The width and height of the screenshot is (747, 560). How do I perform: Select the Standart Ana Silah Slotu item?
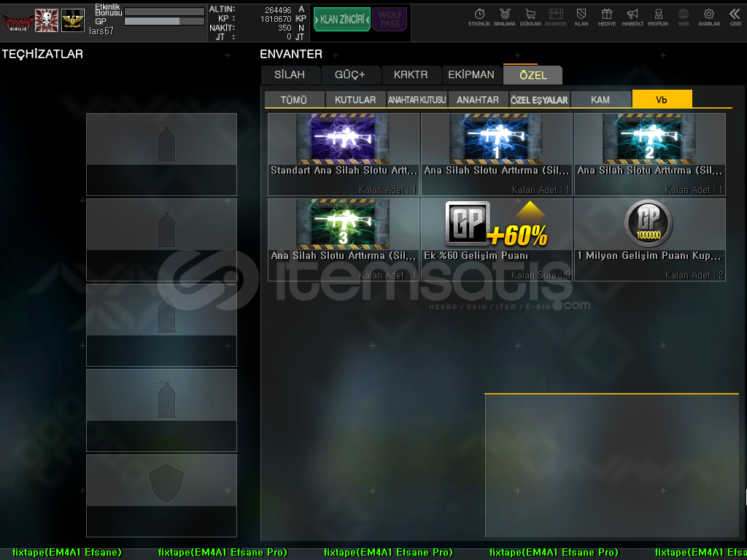343,155
